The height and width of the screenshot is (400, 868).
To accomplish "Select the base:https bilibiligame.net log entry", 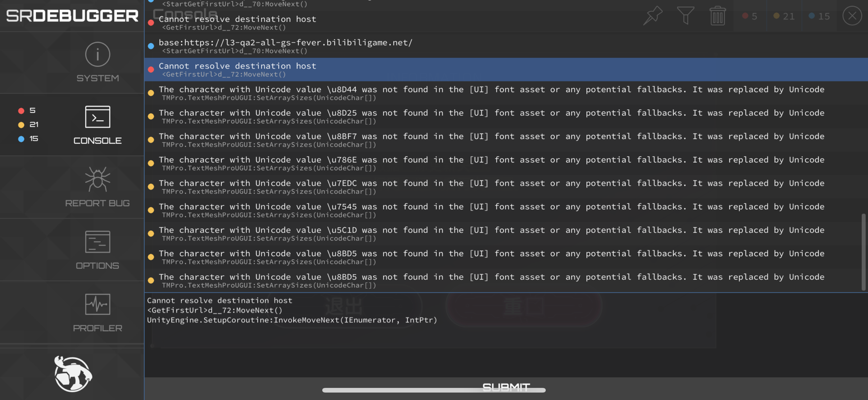I will click(506, 46).
